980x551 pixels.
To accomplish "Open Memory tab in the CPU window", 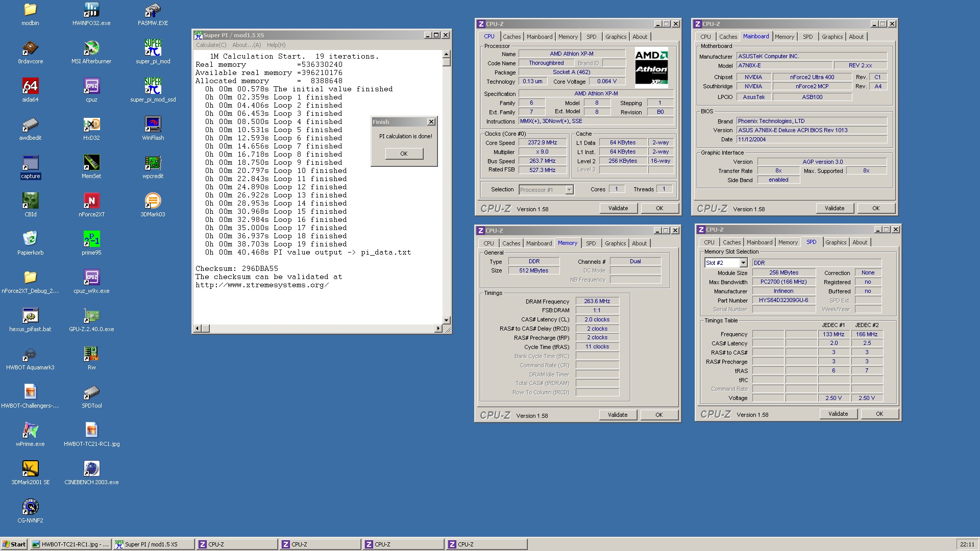I will 568,37.
